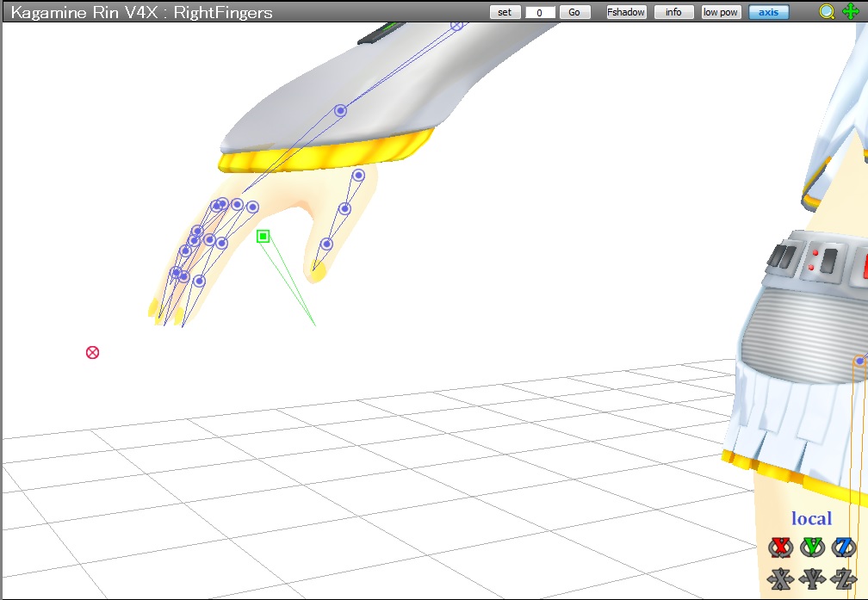
Task: Click the gray Y axis move icon
Action: point(812,579)
